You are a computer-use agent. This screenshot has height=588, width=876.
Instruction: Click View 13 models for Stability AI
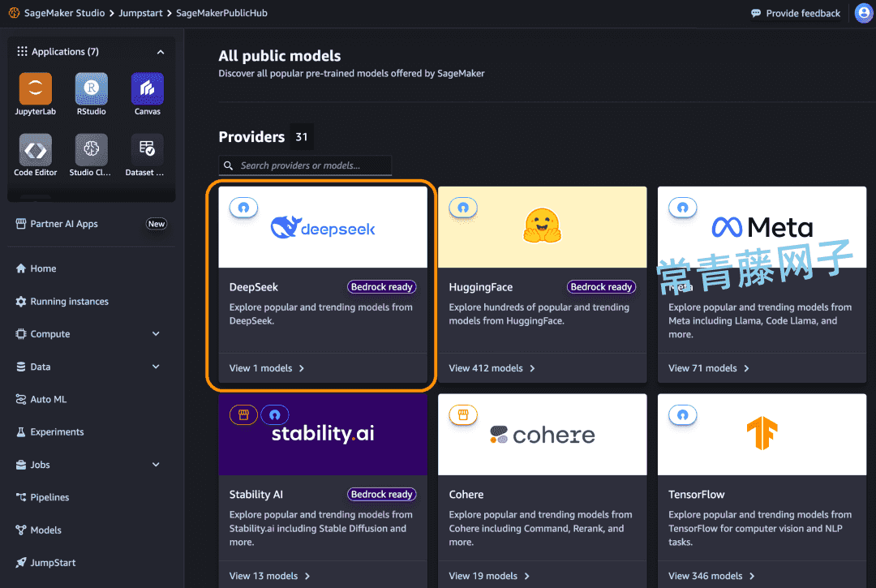click(269, 576)
